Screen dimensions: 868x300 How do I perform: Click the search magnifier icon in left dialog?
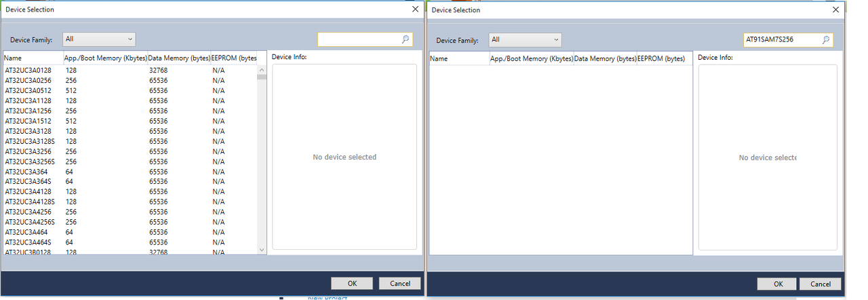click(x=406, y=40)
